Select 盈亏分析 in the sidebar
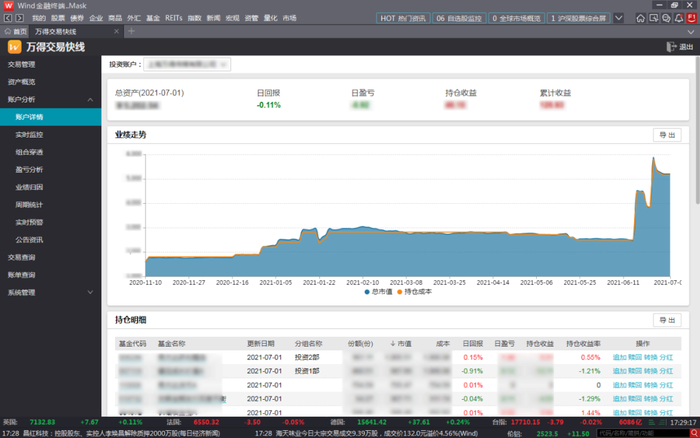700x438 pixels. pyautogui.click(x=30, y=169)
